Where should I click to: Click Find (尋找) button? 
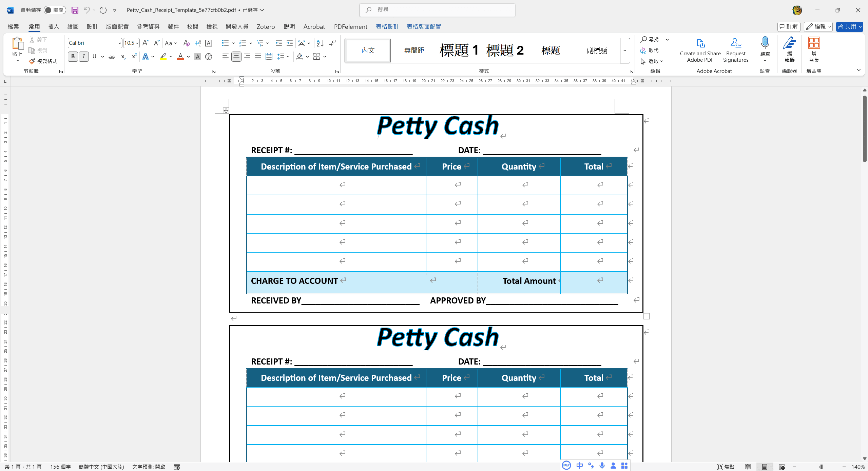650,39
